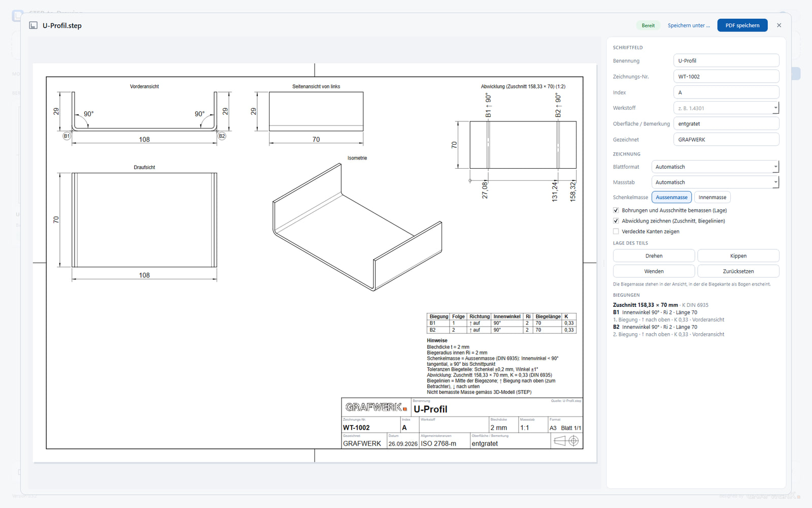
Task: Click the Wenden button
Action: (x=654, y=271)
